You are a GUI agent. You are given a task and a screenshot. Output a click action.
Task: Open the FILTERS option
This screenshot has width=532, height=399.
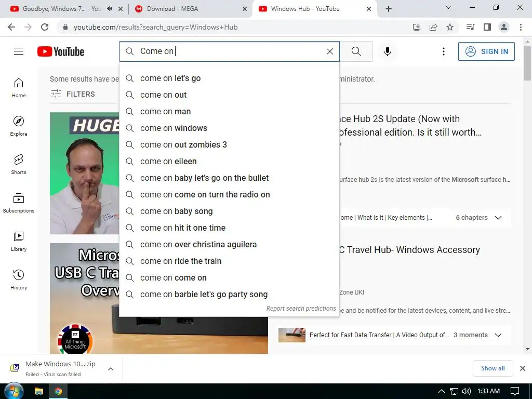coord(73,94)
